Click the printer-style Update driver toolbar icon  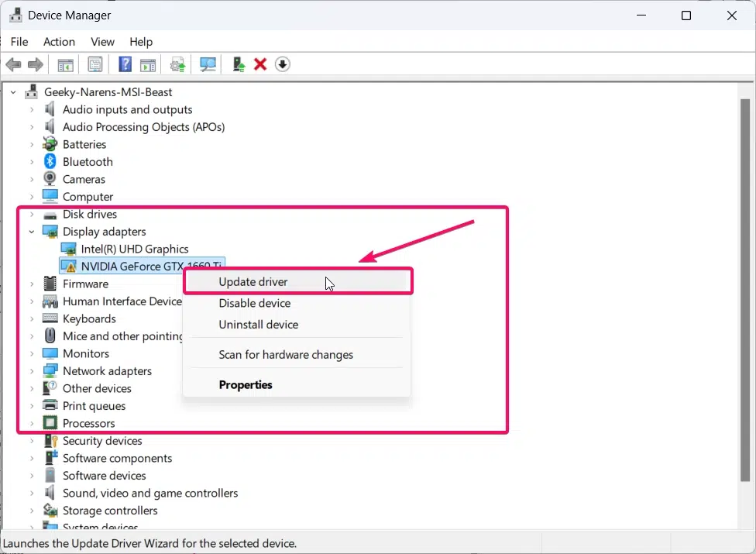177,64
